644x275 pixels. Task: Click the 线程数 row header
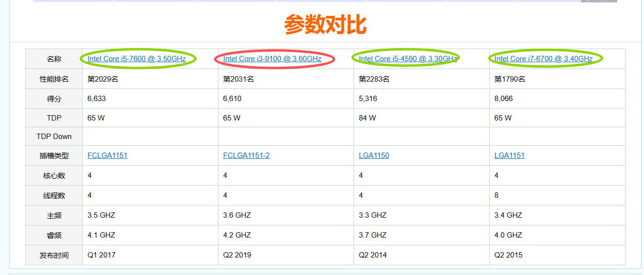(x=54, y=195)
